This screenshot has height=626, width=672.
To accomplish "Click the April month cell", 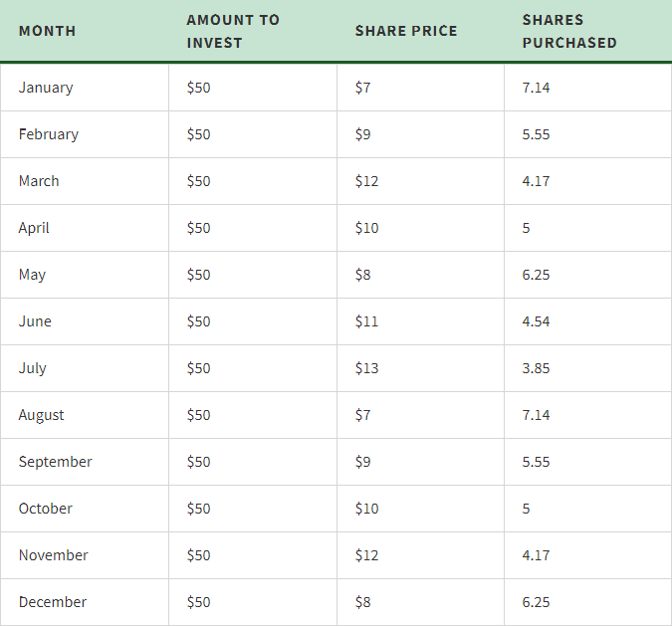I will [34, 228].
